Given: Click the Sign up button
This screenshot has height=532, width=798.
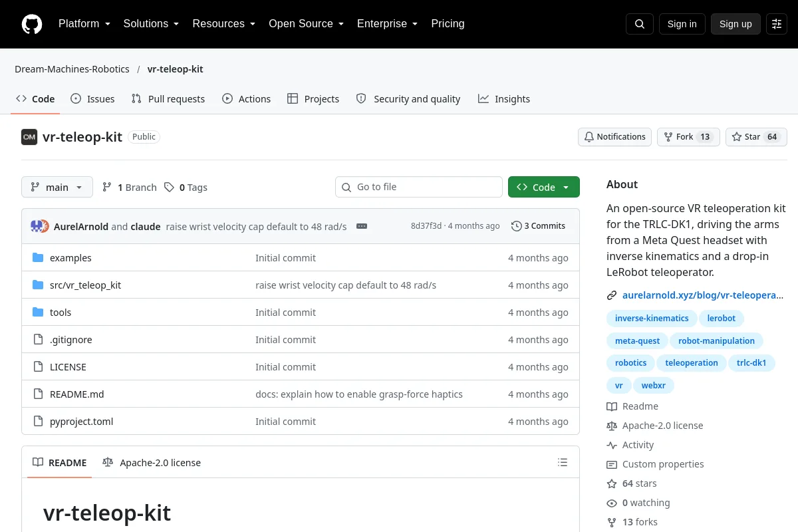Looking at the screenshot, I should click(735, 24).
